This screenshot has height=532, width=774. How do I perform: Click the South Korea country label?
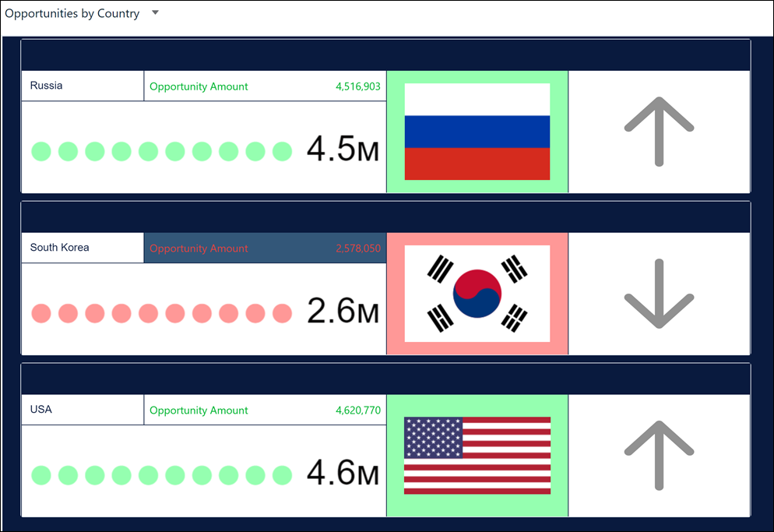pyautogui.click(x=60, y=248)
